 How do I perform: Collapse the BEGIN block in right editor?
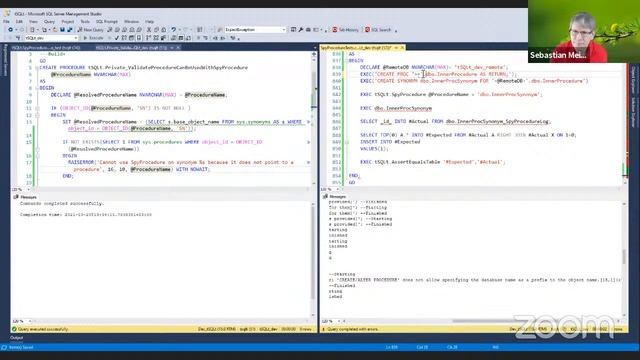[x=346, y=61]
